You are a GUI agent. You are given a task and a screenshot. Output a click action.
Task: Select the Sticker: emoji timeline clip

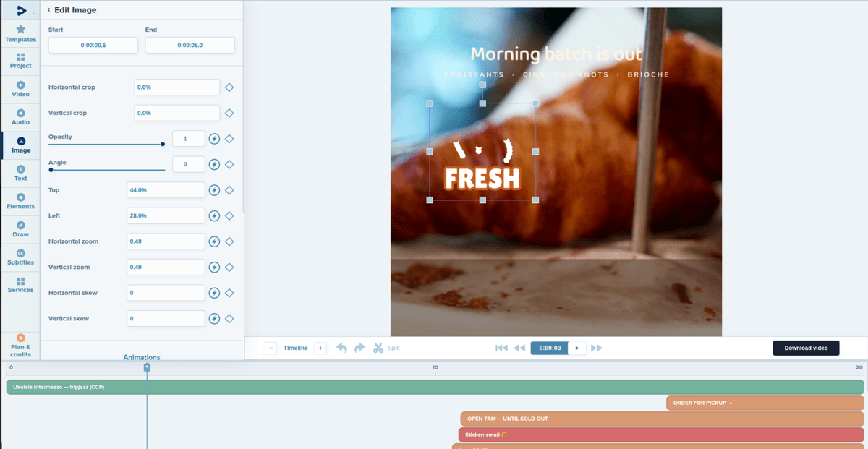[660, 435]
